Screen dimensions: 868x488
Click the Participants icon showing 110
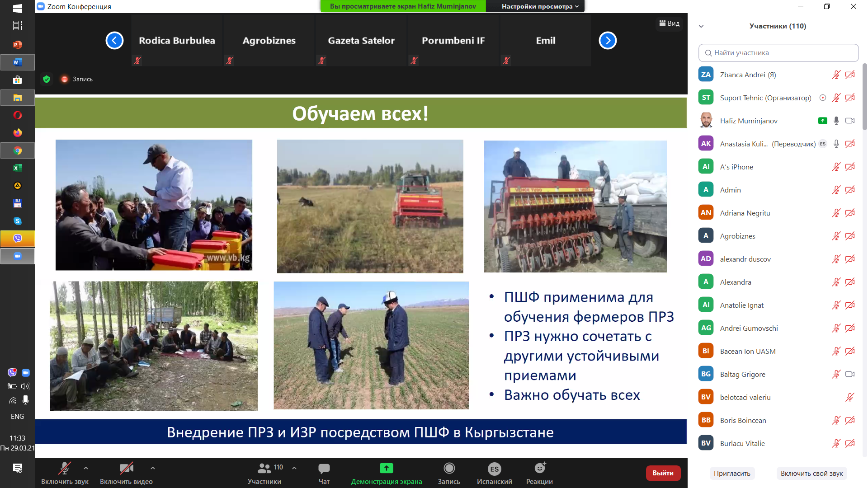(x=264, y=469)
